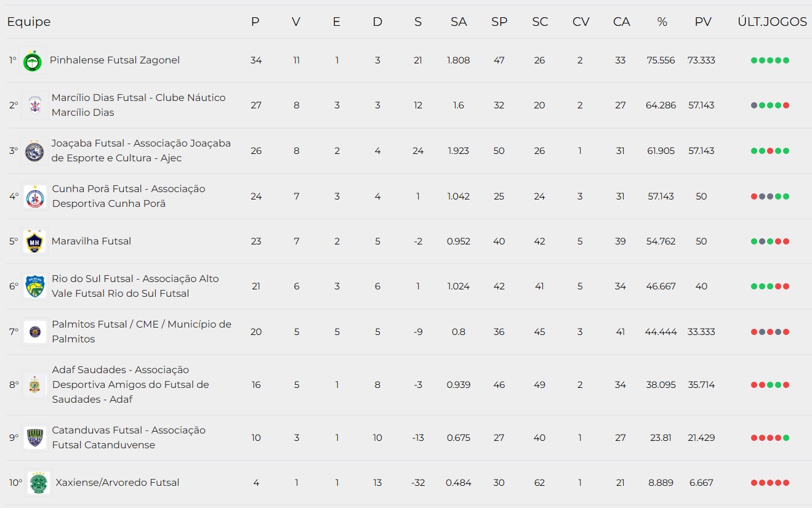Click the Marcílio Dias Futsal team crest

[x=34, y=105]
